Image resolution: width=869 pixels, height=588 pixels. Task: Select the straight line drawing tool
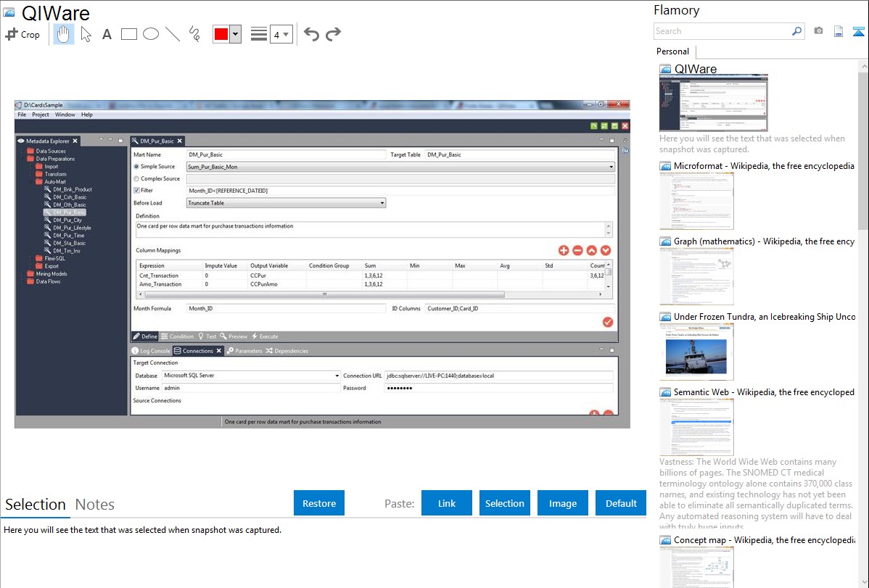[x=173, y=34]
